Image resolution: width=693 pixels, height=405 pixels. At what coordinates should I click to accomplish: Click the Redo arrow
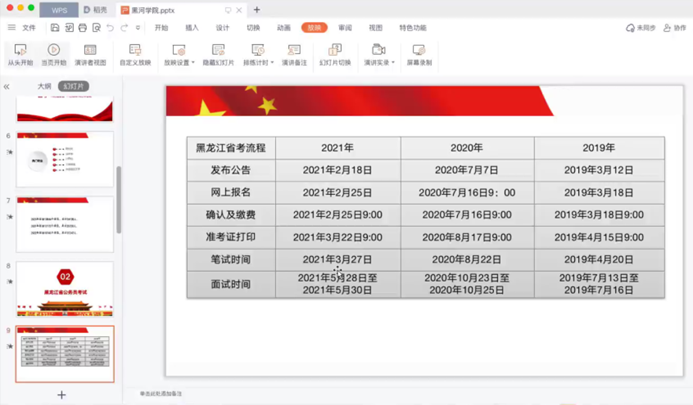pos(124,28)
